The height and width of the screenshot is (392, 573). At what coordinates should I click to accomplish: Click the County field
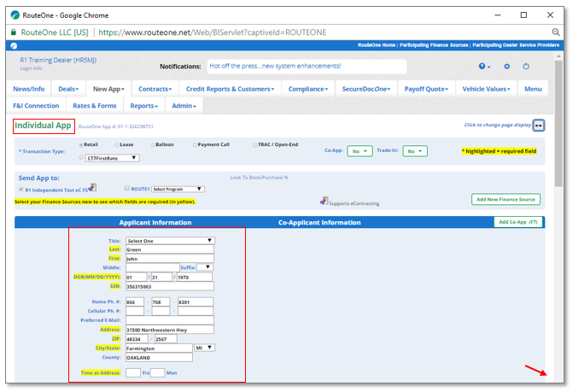pyautogui.click(x=160, y=358)
